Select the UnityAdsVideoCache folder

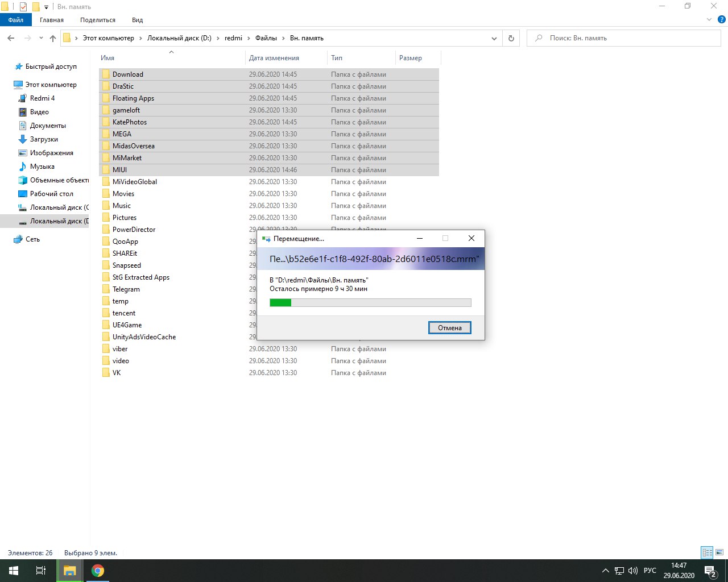[144, 337]
